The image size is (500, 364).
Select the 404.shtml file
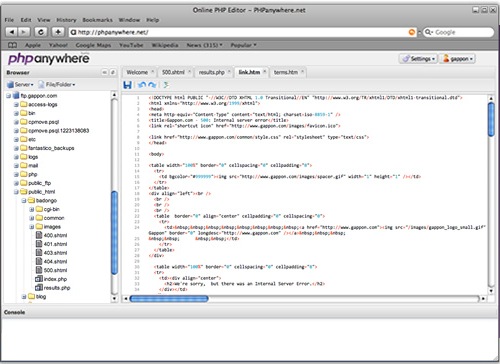(55, 261)
